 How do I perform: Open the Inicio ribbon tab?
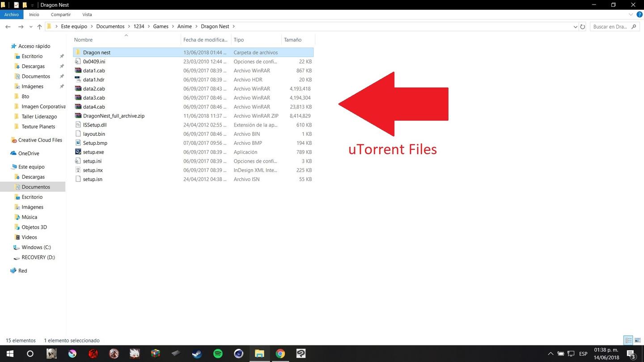tap(34, 14)
